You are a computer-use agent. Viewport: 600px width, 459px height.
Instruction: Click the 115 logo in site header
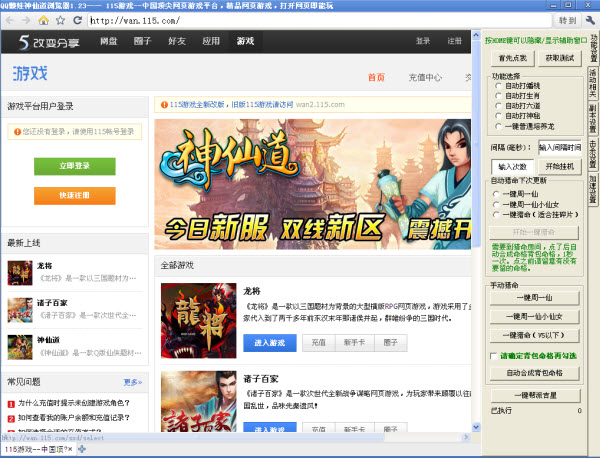tap(49, 42)
